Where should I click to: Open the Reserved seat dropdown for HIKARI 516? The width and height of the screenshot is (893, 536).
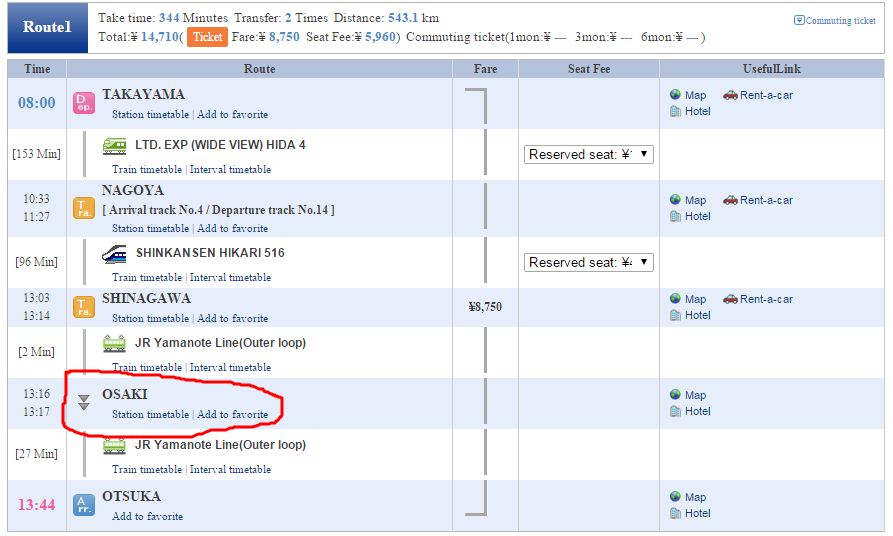coord(588,263)
